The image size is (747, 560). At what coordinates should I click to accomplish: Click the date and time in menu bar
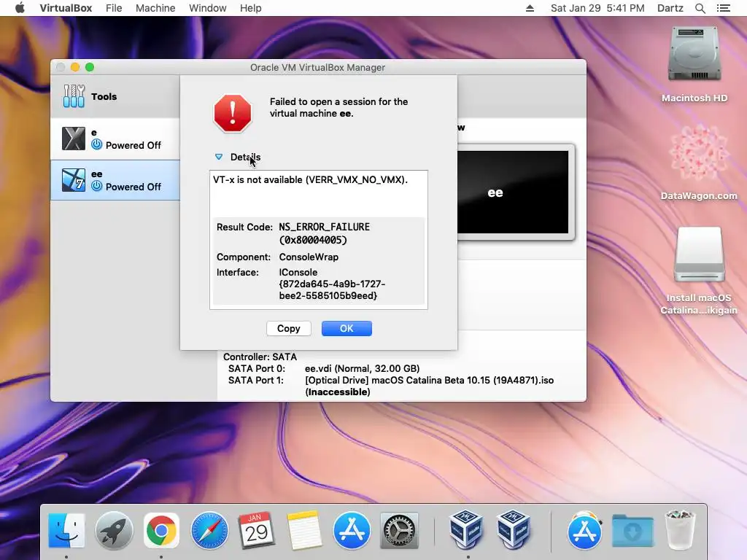pyautogui.click(x=597, y=8)
